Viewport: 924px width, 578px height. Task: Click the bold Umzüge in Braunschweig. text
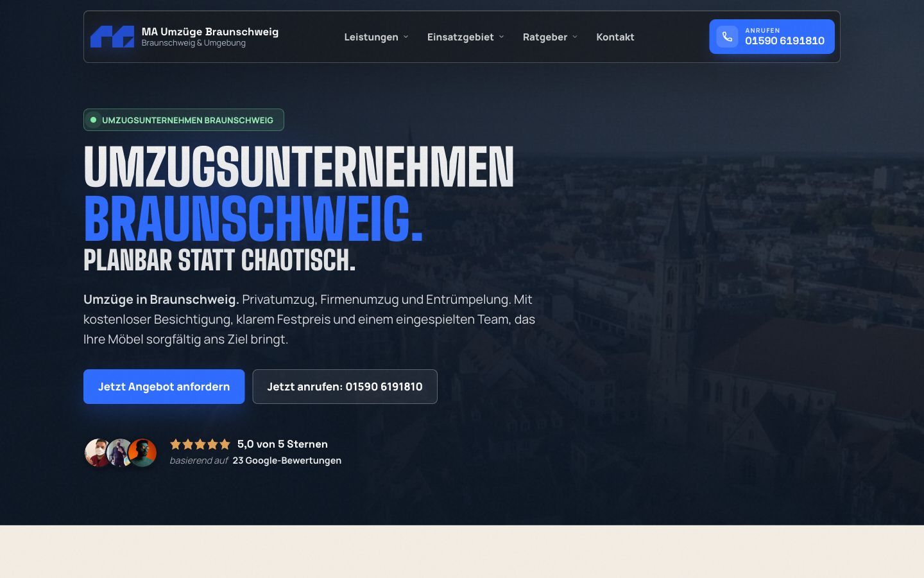coord(161,299)
